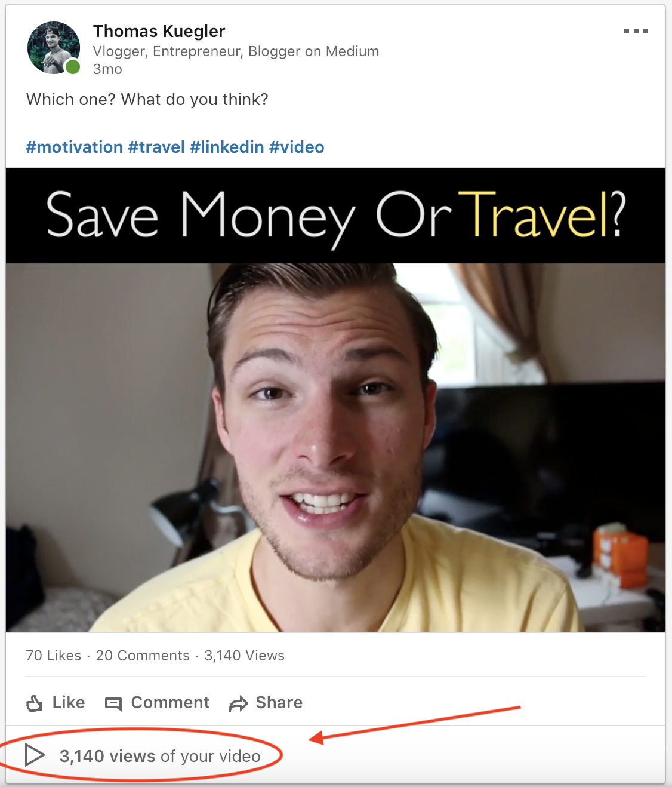
Task: Click the Comment button label
Action: pos(170,703)
